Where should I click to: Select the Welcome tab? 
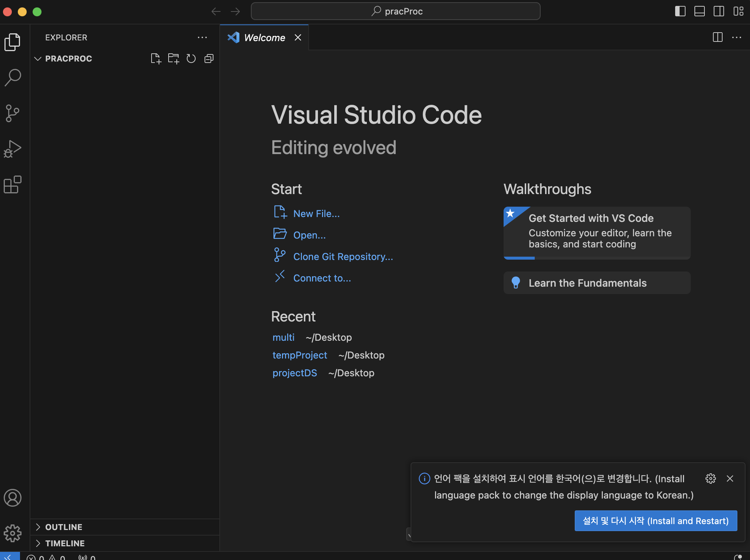(x=265, y=38)
